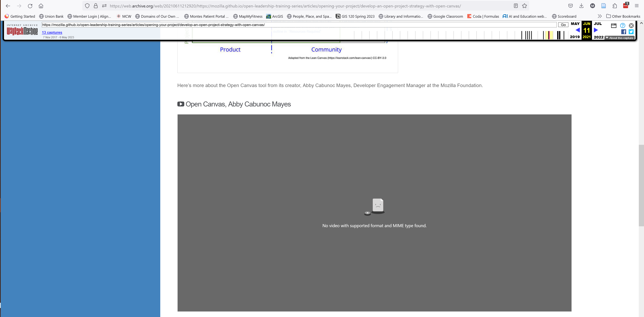
Task: Close the Wayback toolbar
Action: [631, 25]
